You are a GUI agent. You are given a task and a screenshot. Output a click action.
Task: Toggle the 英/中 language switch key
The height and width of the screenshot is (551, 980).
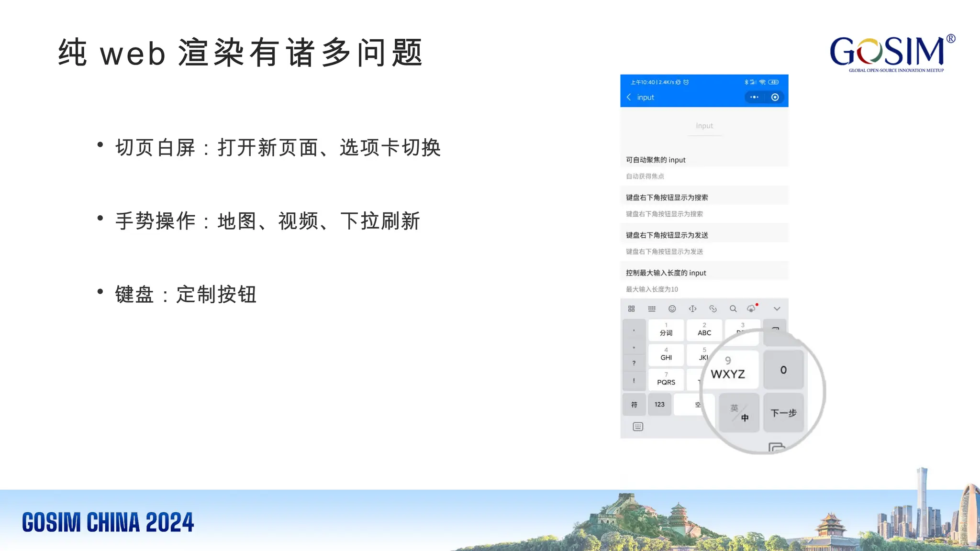739,413
